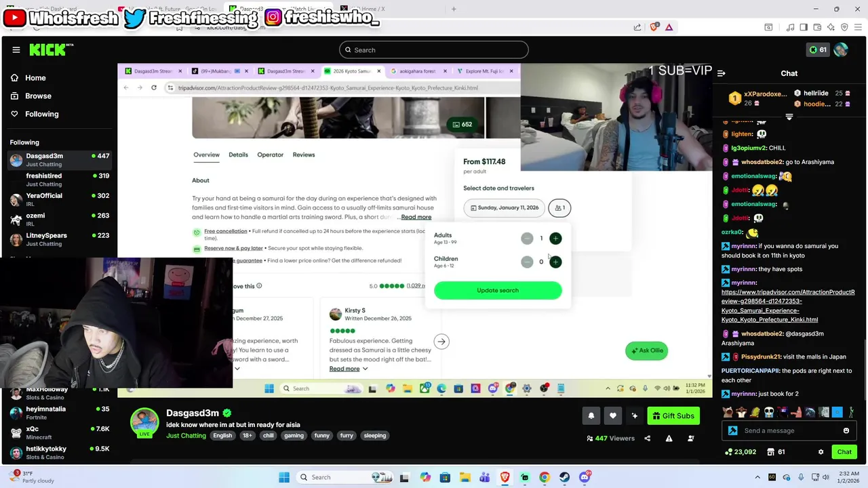Click the report warning triangle icon
868x488 pixels.
click(669, 439)
